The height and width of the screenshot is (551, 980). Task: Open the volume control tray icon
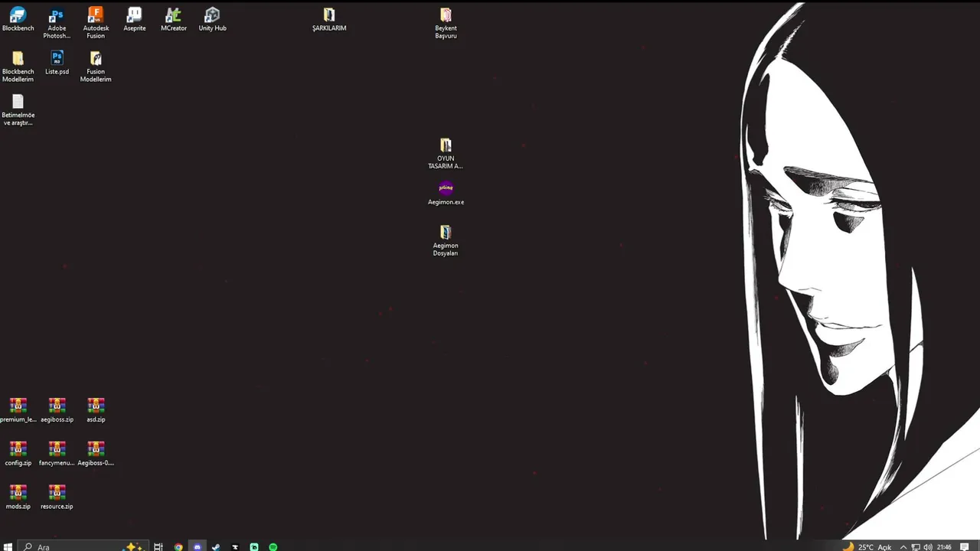928,546
